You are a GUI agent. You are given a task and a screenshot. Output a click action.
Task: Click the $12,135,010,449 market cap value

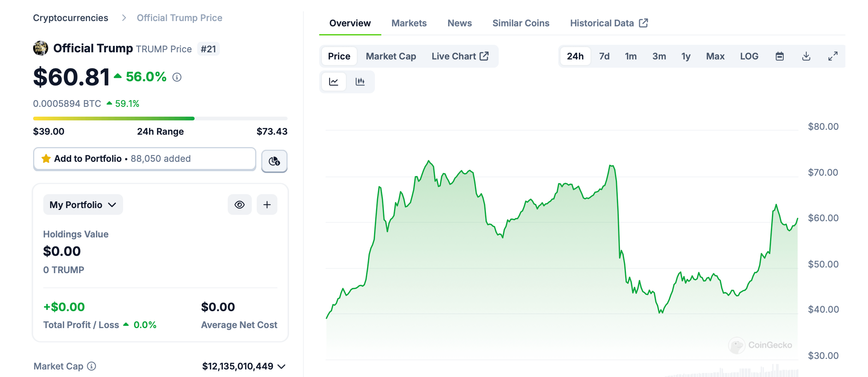[x=238, y=366]
